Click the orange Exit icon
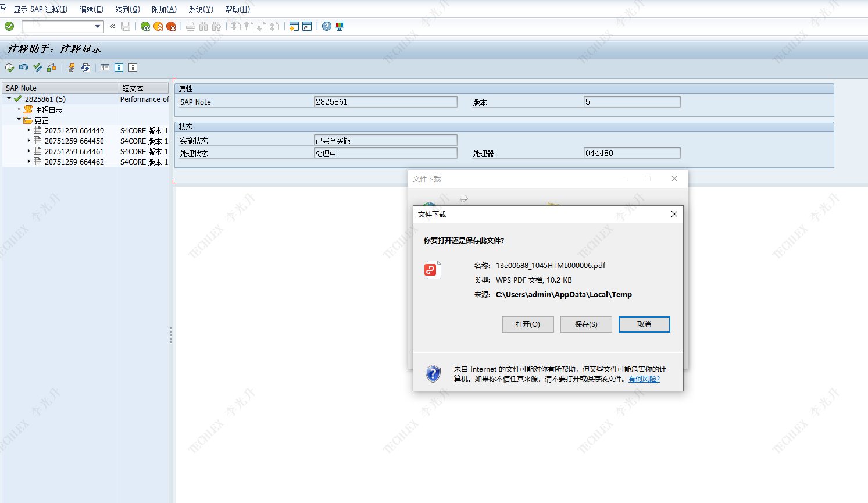The height and width of the screenshot is (503, 868). coord(158,26)
